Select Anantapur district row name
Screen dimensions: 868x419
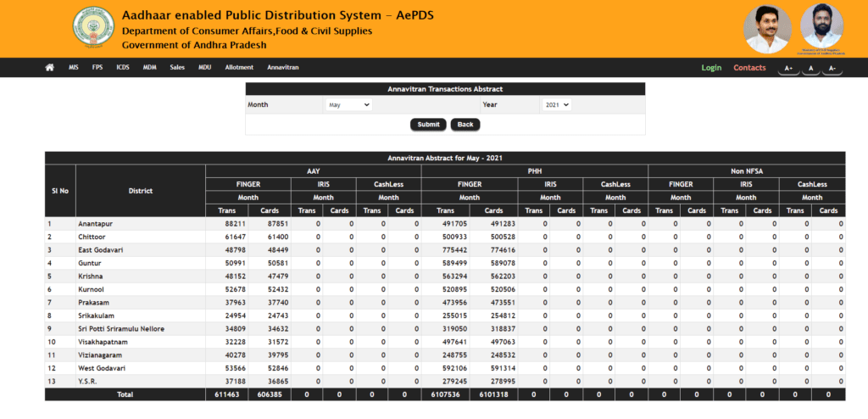pyautogui.click(x=96, y=224)
